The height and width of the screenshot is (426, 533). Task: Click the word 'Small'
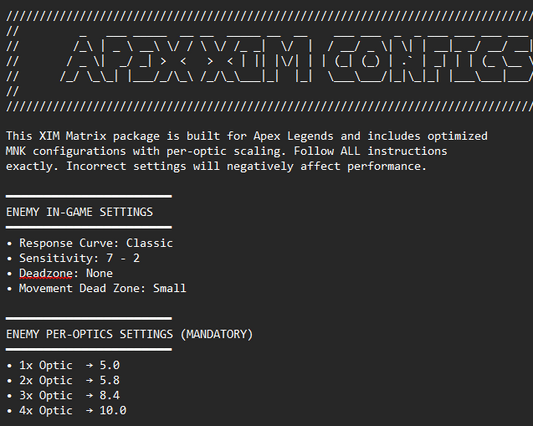[x=170, y=288]
